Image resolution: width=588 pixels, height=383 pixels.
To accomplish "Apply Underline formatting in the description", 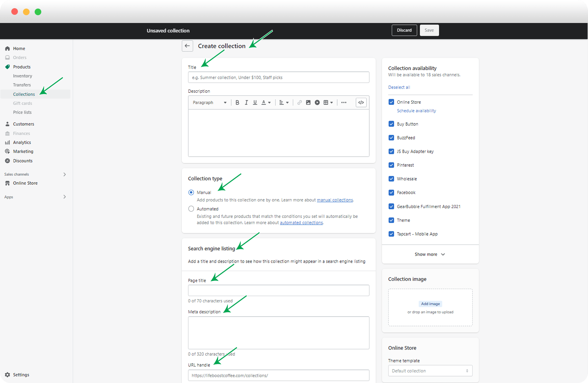I will click(255, 102).
